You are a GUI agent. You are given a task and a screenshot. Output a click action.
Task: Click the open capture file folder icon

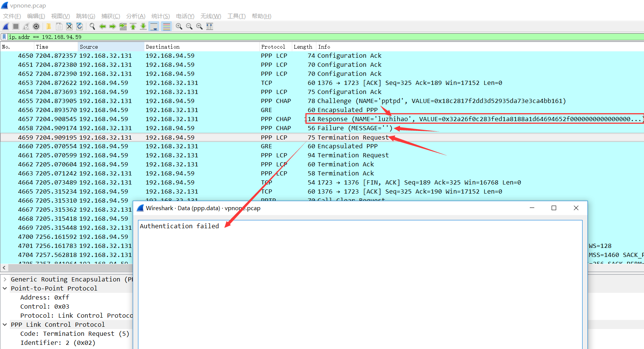(49, 26)
